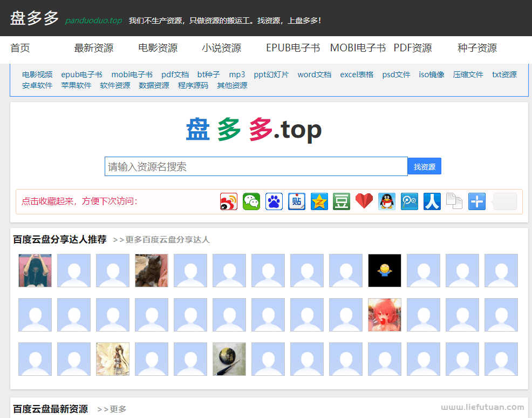Click the resource name search field
Viewport: 532px width, 418px height.
click(x=256, y=166)
